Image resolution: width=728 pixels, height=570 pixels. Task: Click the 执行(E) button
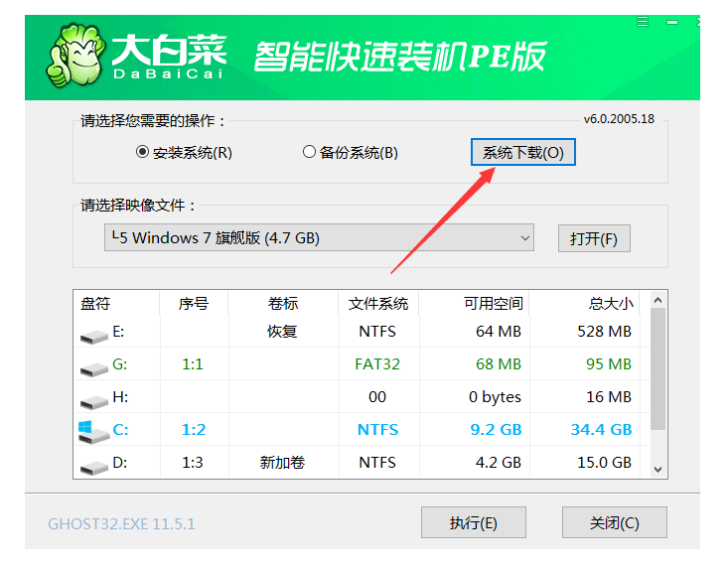point(473,522)
